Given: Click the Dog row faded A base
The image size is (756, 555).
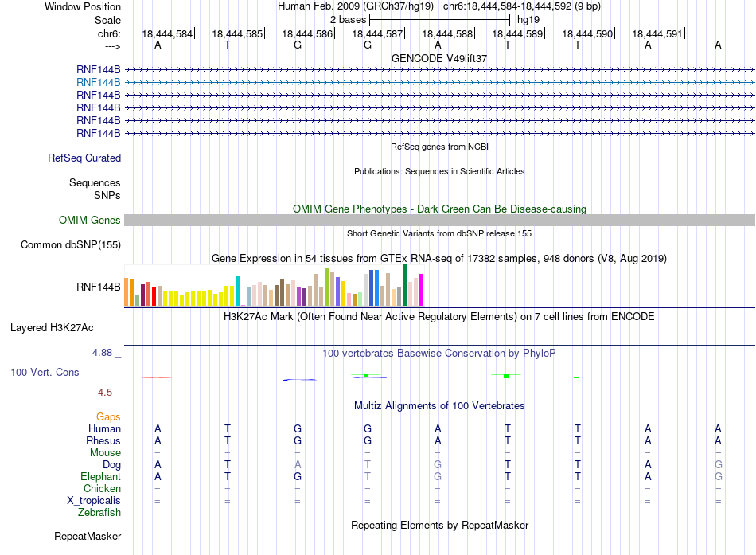Looking at the screenshot, I should click(x=298, y=464).
